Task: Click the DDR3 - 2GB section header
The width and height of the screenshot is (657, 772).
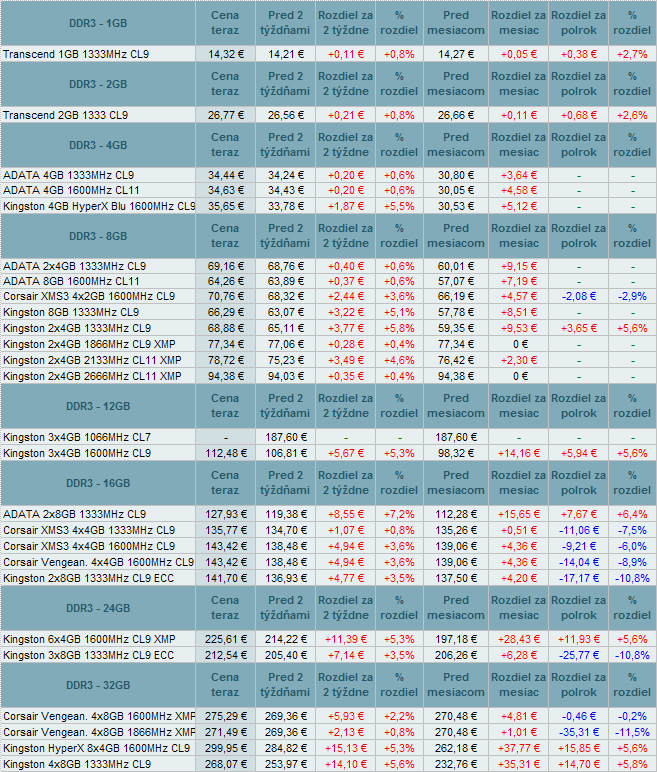Action: coord(98,84)
